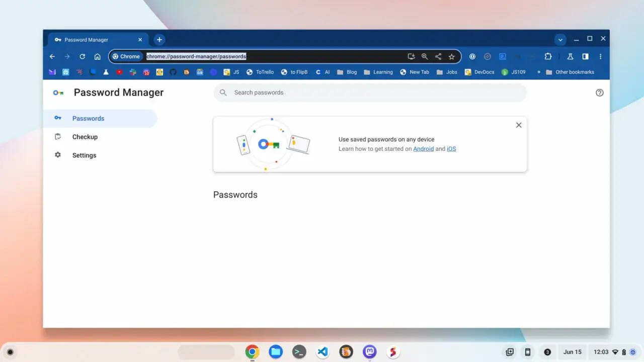Expand the Learning bookmarks folder
The height and width of the screenshot is (362, 644).
click(378, 72)
